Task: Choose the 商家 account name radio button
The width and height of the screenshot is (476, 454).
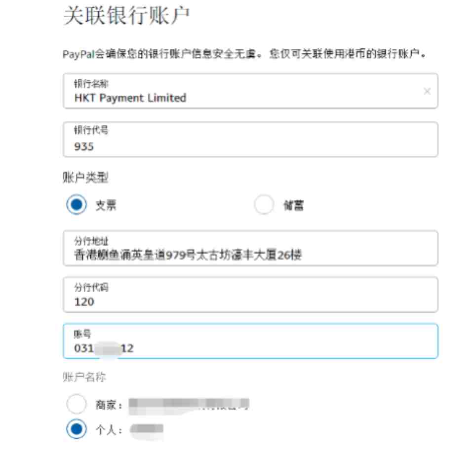Action: [77, 404]
